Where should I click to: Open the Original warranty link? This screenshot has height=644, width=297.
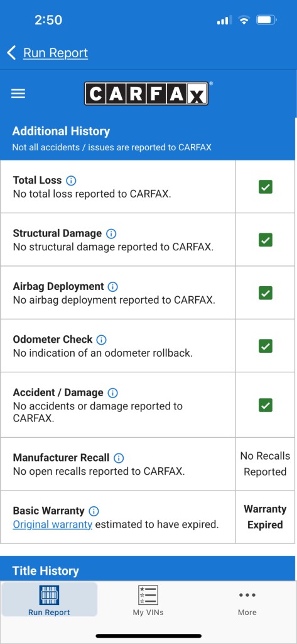click(53, 525)
